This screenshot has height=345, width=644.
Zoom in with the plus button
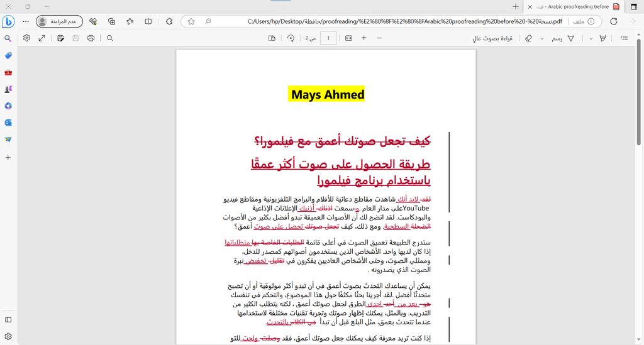pos(364,38)
